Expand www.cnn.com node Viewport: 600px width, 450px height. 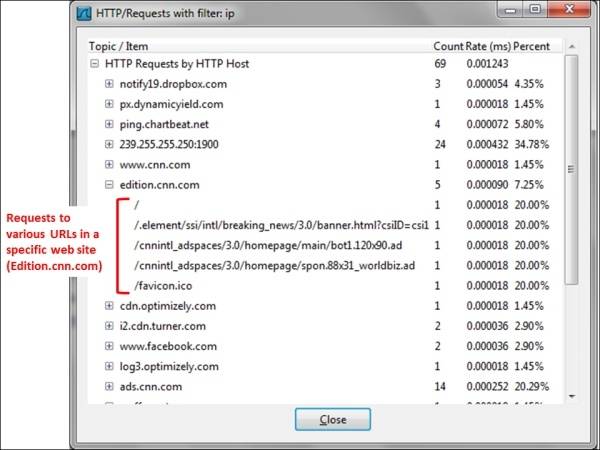point(109,165)
